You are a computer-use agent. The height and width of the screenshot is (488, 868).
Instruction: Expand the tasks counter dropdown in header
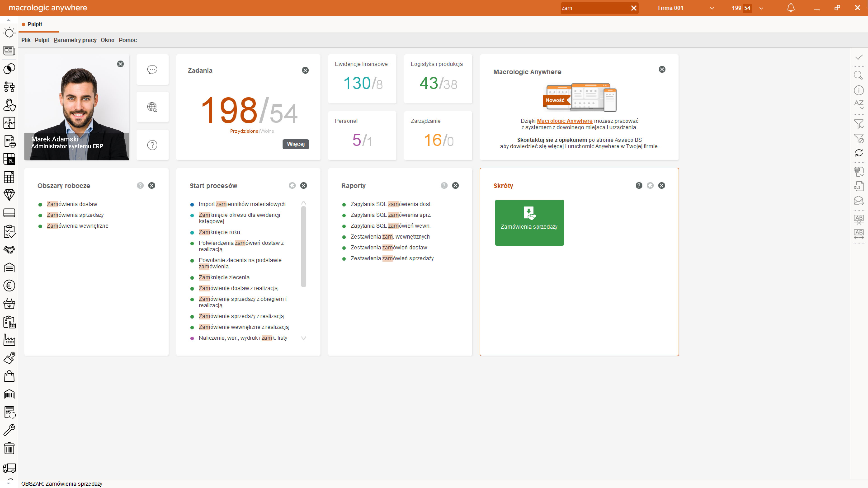(x=761, y=8)
